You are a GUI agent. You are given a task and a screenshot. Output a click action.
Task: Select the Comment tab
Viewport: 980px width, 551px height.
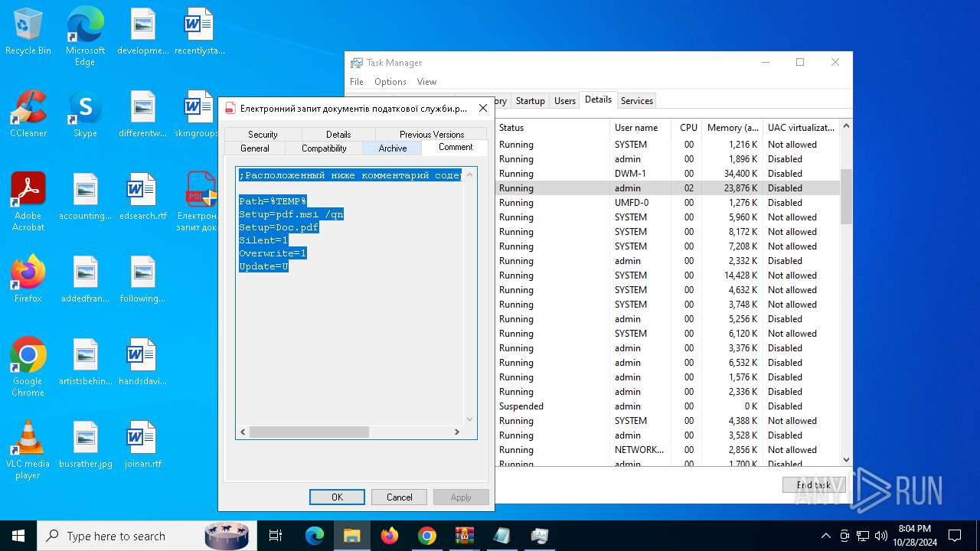tap(456, 147)
